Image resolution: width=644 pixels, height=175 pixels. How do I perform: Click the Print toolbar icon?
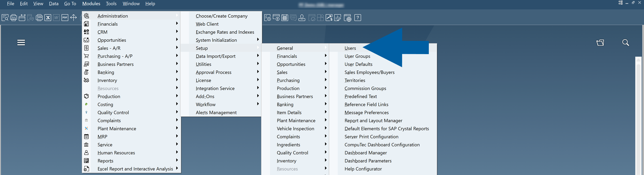click(x=13, y=18)
